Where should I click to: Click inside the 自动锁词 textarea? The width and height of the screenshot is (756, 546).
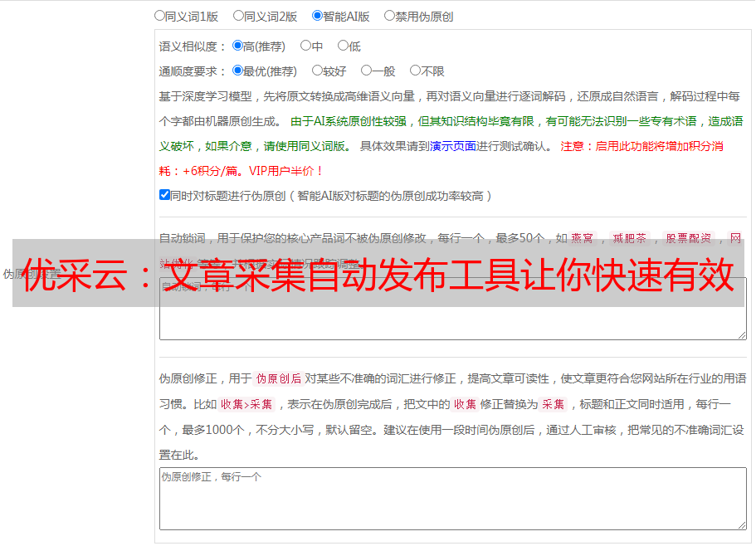(x=453, y=309)
